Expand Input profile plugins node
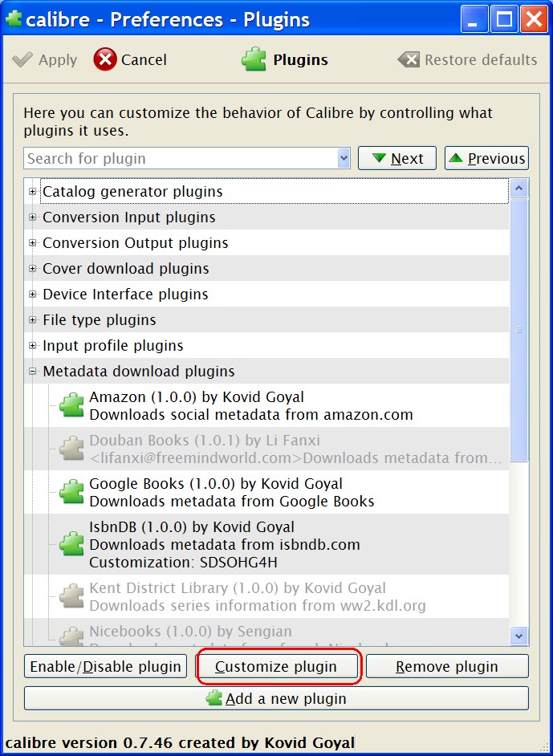The width and height of the screenshot is (553, 756). click(x=32, y=345)
